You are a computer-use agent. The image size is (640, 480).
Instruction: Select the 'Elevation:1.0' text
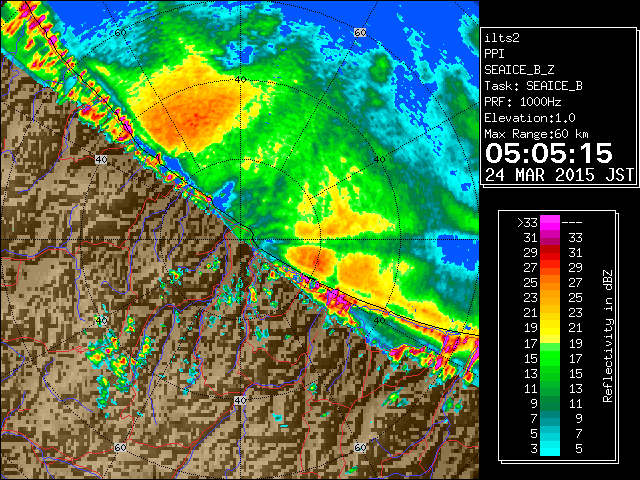530,118
